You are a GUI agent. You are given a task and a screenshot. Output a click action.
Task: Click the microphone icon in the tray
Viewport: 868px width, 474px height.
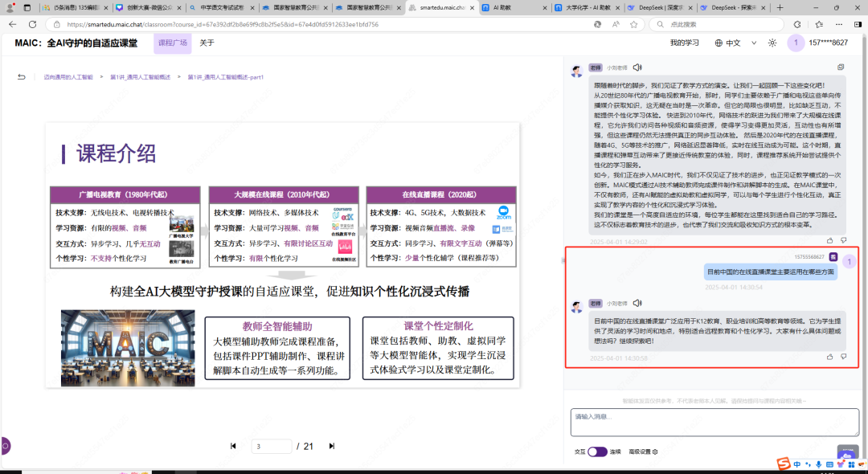coord(818,464)
